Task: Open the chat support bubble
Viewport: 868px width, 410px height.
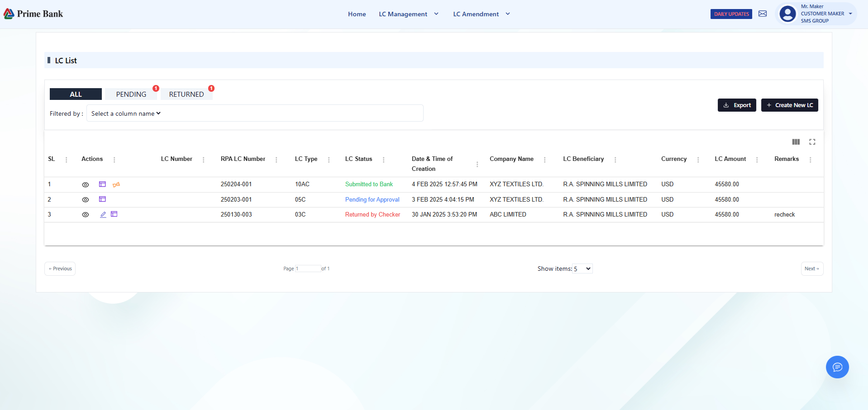Action: coord(837,367)
